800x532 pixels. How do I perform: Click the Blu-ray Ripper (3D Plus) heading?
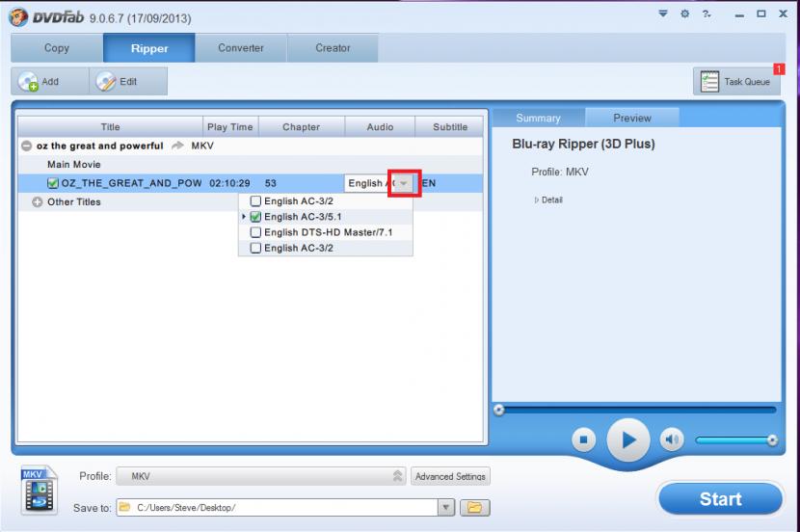583,144
